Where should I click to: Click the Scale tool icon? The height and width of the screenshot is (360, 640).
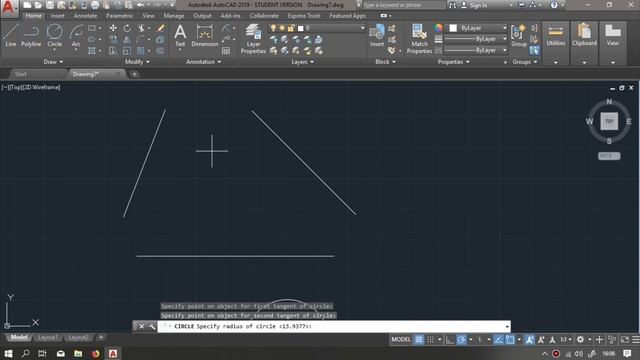[127, 51]
